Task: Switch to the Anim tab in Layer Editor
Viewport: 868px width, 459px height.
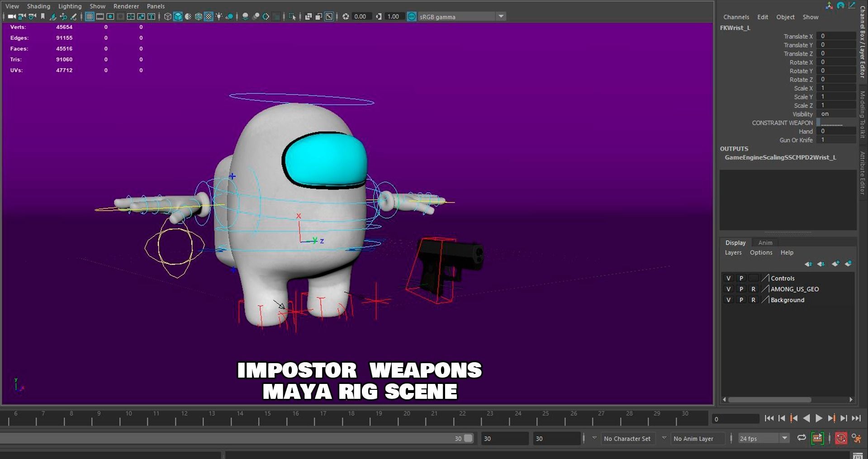Action: tap(765, 243)
